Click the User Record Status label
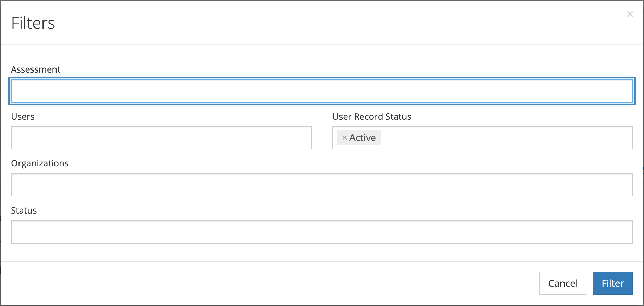Image resolution: width=644 pixels, height=306 pixels. coord(372,117)
